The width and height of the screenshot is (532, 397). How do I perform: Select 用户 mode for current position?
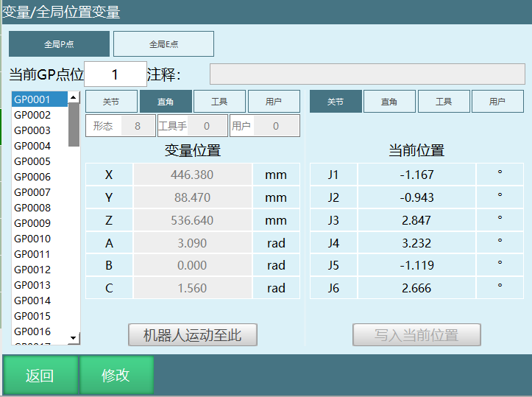tap(497, 102)
